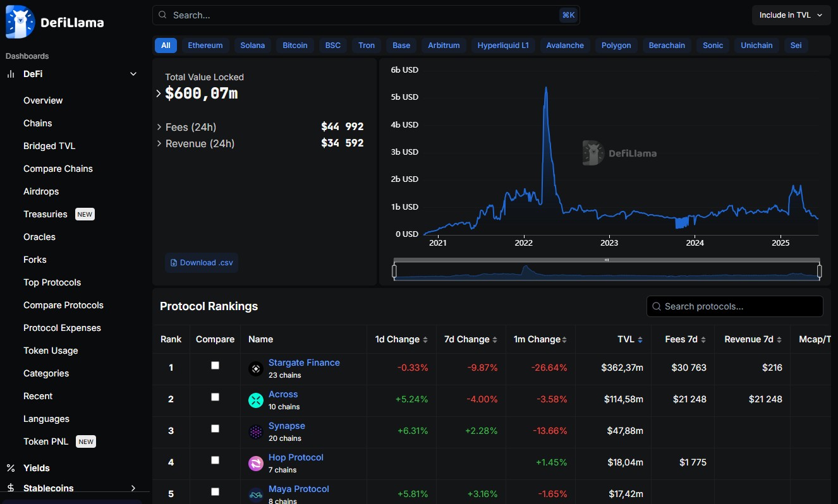Sort by 1d Change arrows icon
Image resolution: width=838 pixels, height=504 pixels.
click(425, 340)
